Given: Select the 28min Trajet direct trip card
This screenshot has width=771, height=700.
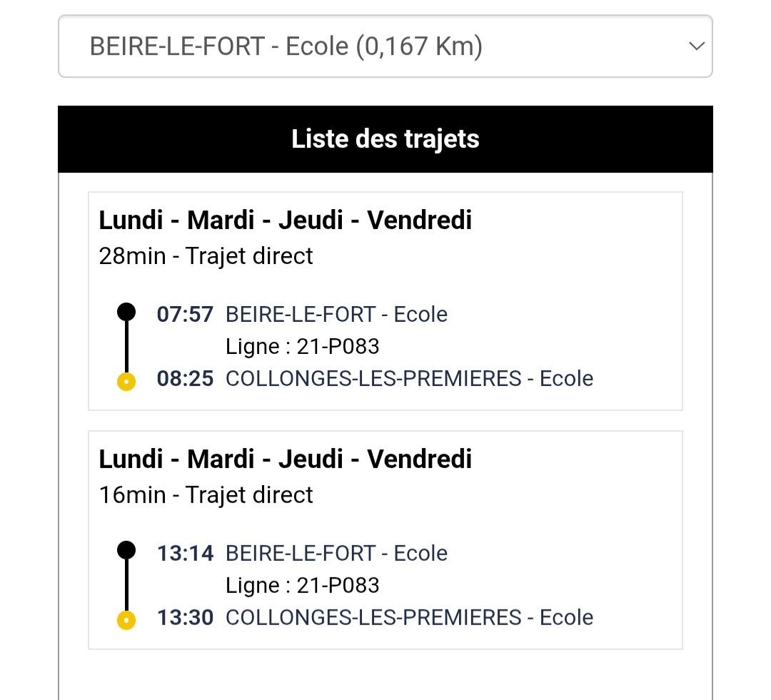Looking at the screenshot, I should pyautogui.click(x=385, y=301).
